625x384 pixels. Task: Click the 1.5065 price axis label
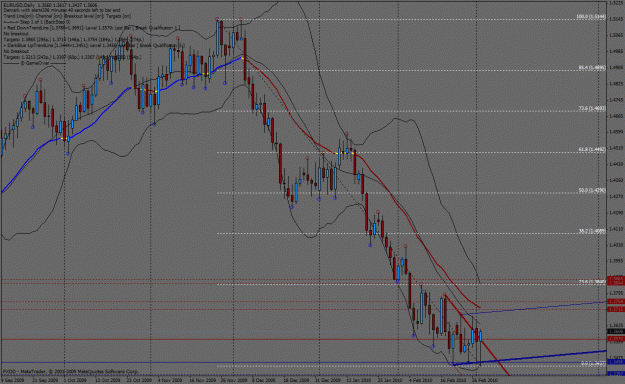coord(616,35)
